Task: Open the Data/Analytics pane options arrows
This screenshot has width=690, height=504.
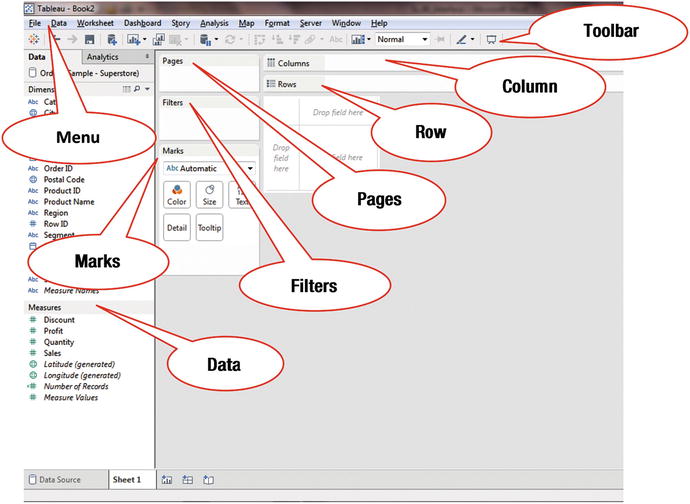Action: coord(147,56)
